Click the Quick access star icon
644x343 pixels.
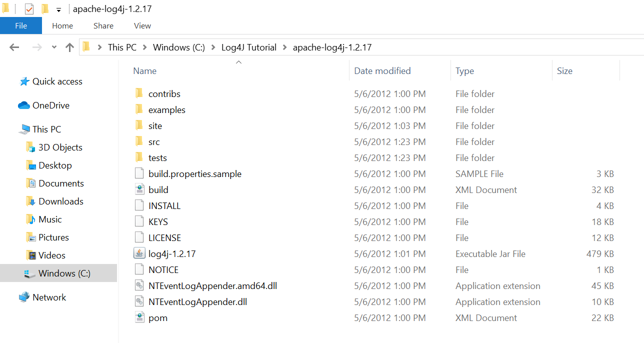click(24, 81)
